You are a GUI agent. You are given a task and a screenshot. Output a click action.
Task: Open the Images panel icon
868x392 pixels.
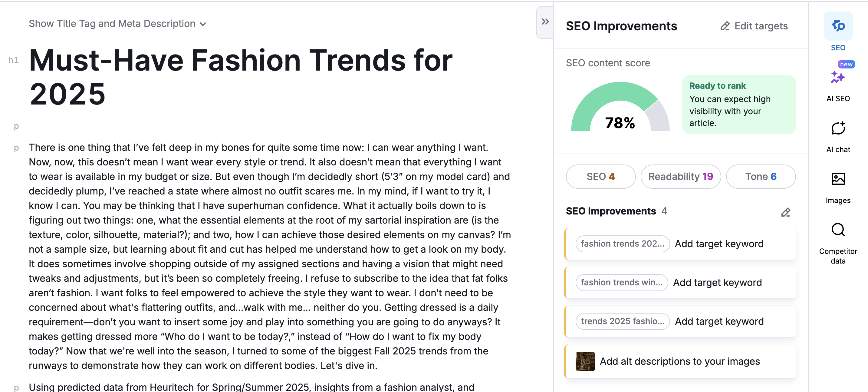coord(838,179)
